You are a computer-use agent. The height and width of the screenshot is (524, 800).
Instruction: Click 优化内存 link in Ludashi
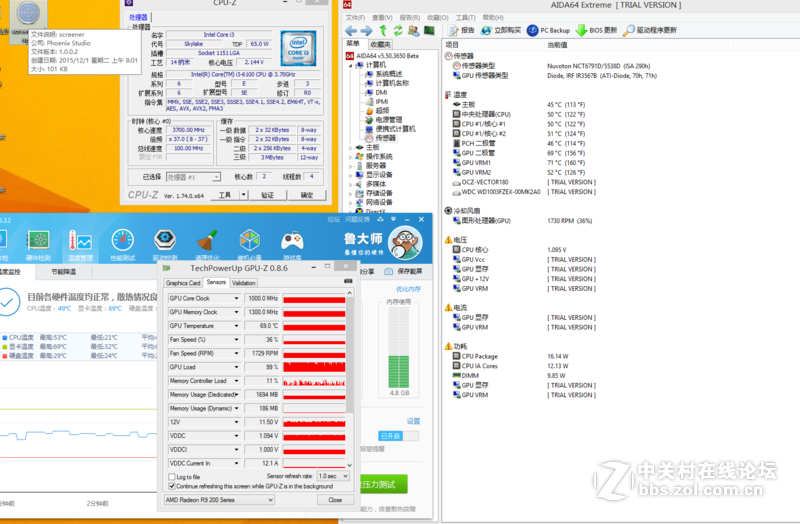[408, 289]
